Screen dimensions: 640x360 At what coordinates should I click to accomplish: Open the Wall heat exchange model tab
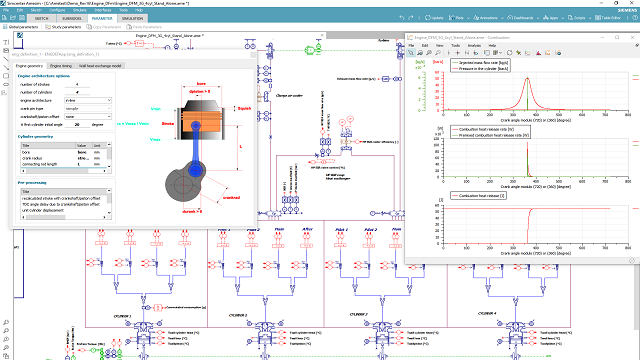pos(100,66)
